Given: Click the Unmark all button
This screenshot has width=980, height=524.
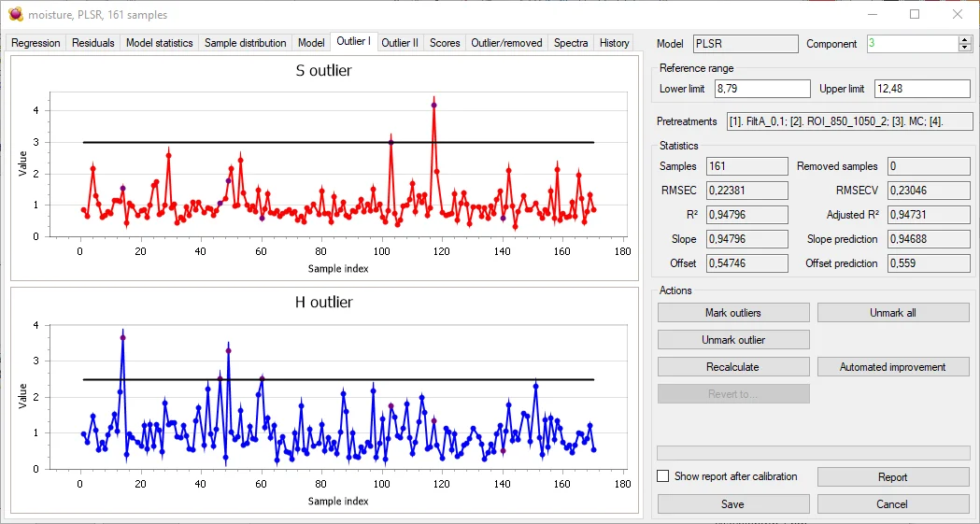Looking at the screenshot, I should click(892, 313).
